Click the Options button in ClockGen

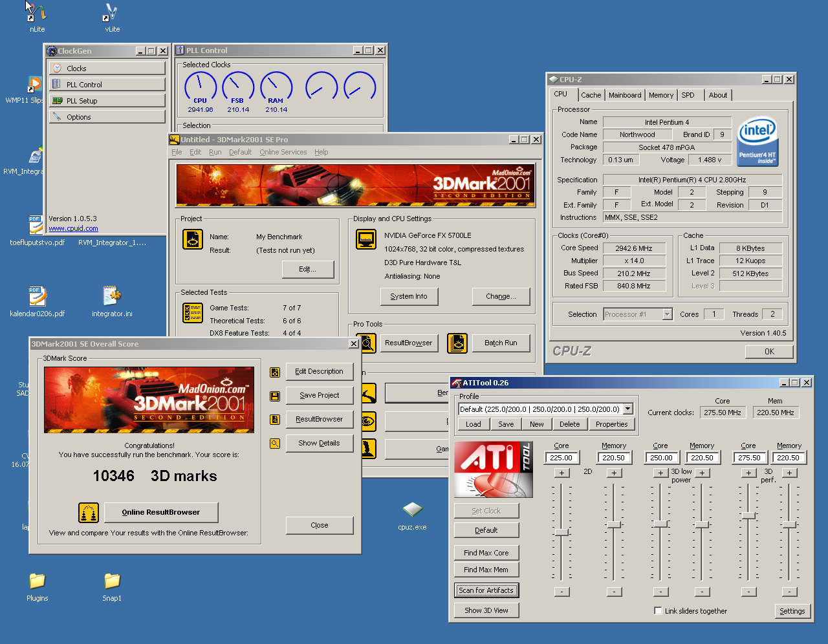coord(107,117)
